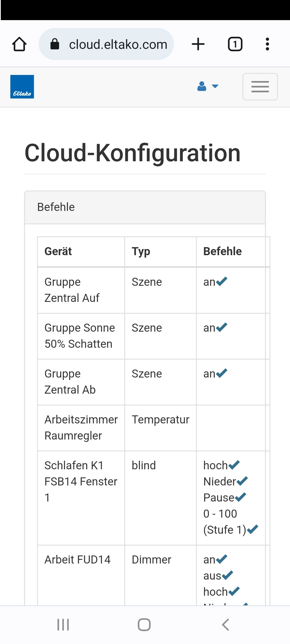This screenshot has height=644, width=290.
Task: Tap the browser home icon
Action: tap(19, 44)
